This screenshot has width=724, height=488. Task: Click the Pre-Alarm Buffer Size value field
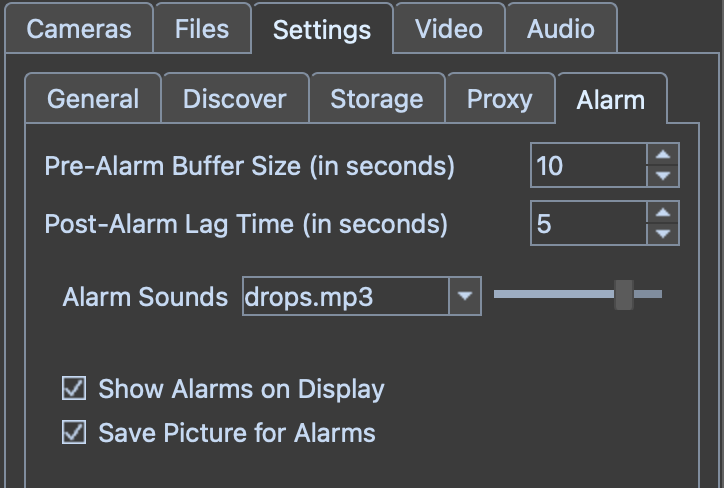coord(589,166)
